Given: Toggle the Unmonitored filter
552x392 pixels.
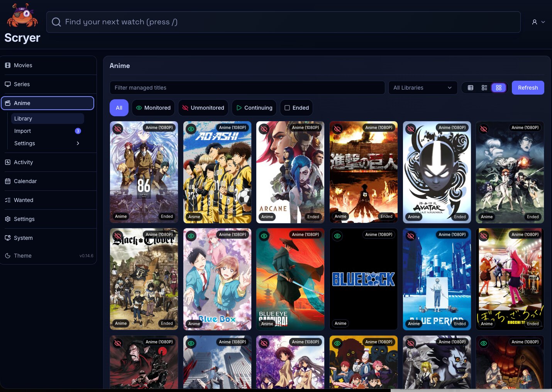Looking at the screenshot, I should (203, 108).
